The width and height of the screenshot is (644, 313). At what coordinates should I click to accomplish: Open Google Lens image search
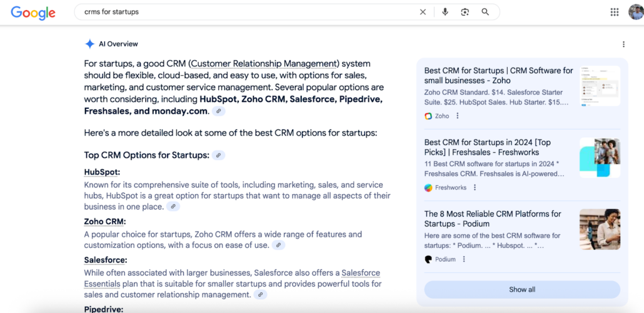coord(465,12)
